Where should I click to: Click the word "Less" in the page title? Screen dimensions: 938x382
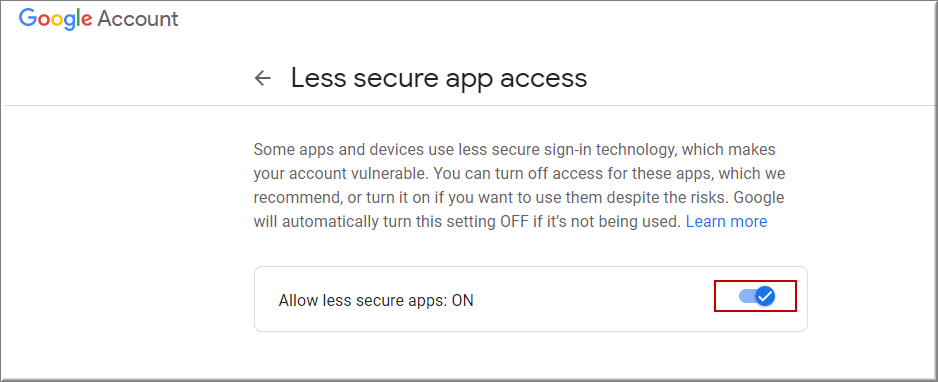(x=314, y=78)
